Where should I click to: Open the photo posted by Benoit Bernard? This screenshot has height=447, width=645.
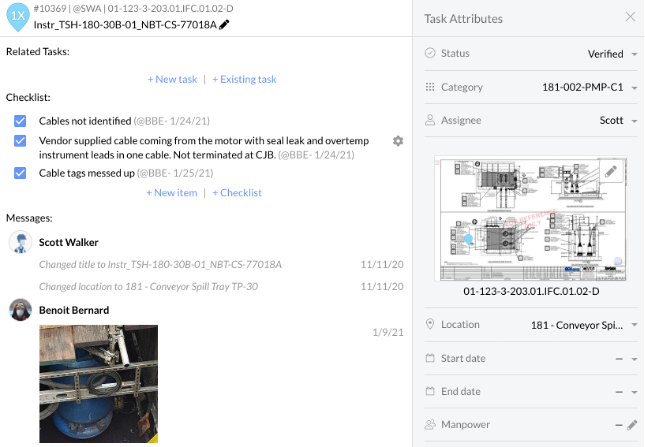99,384
